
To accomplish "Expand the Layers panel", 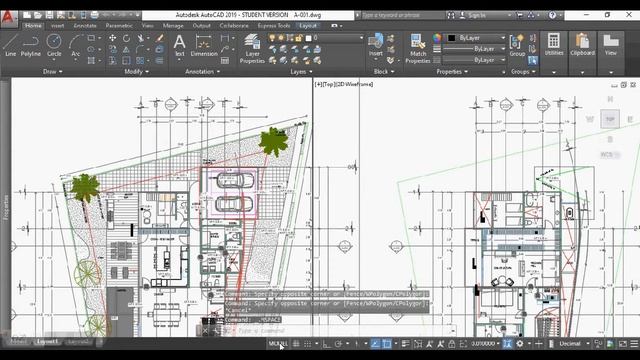I will point(301,71).
